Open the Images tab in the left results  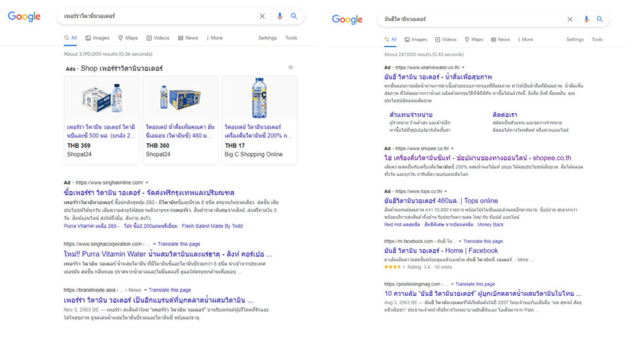click(97, 38)
